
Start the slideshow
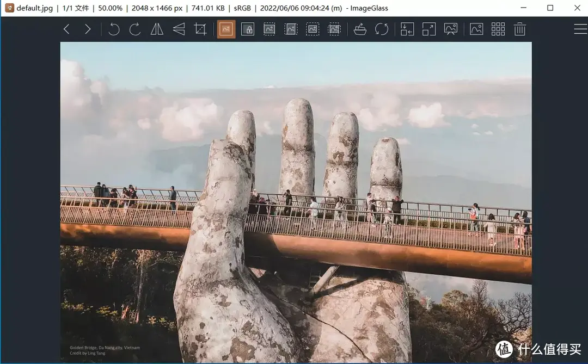point(450,29)
